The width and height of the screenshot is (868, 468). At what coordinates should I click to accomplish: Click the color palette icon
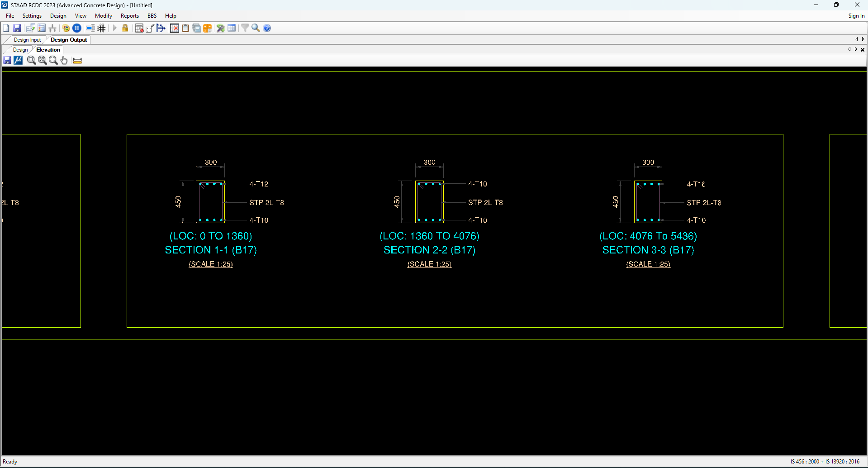[x=66, y=28]
